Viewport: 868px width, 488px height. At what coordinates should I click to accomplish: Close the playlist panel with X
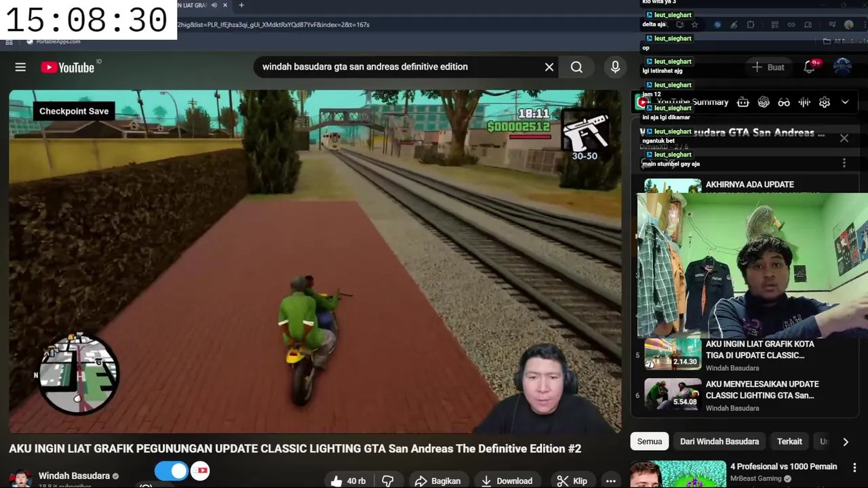pyautogui.click(x=844, y=138)
